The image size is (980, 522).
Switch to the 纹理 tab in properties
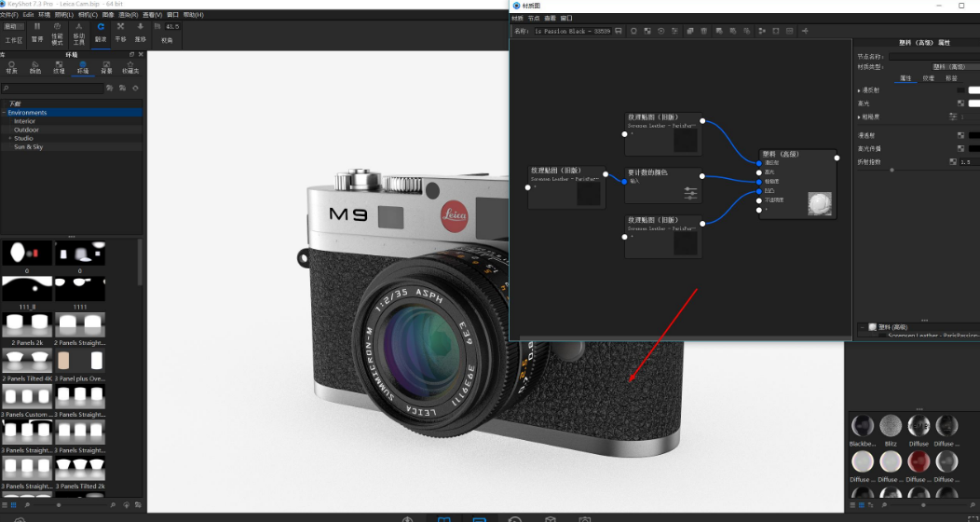click(x=928, y=78)
